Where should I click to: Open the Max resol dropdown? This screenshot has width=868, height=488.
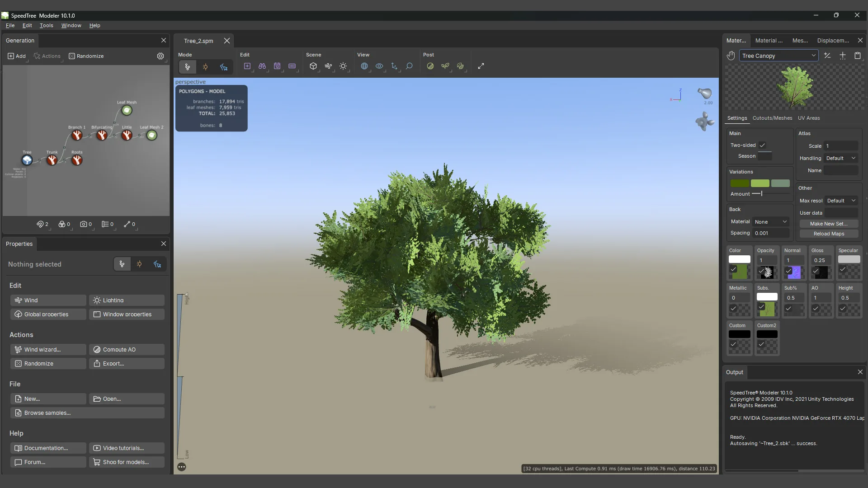(841, 201)
